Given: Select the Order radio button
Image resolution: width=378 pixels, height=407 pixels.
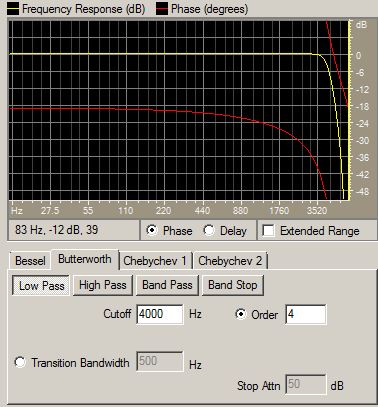Looking at the screenshot, I should click(241, 314).
